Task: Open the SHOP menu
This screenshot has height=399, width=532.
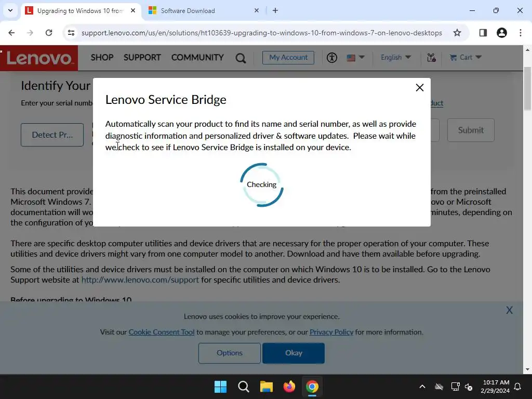Action: (102, 57)
